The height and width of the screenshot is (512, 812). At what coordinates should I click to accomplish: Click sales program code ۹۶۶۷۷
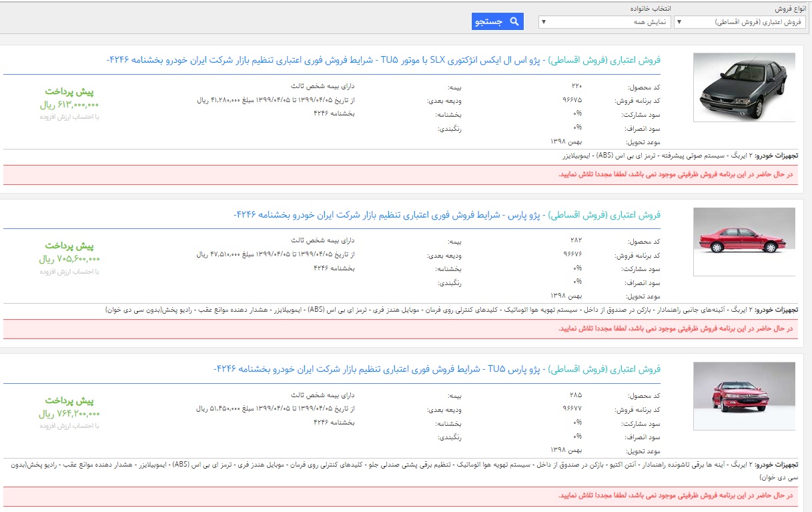572,409
